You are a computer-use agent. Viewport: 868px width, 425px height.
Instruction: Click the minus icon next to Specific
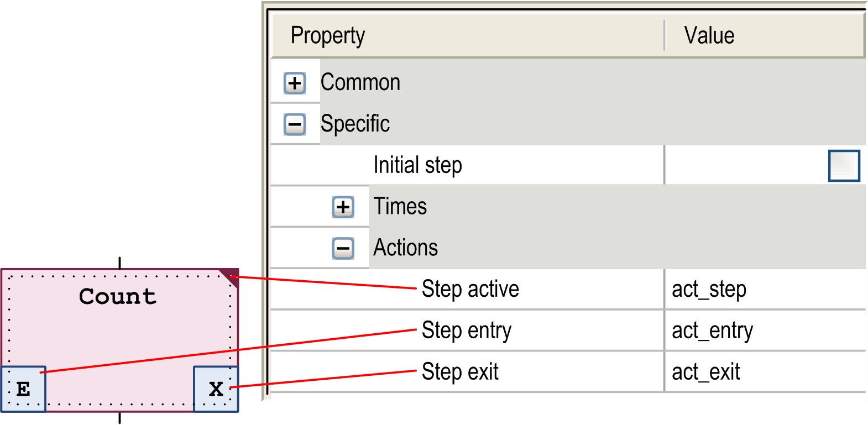(x=295, y=124)
